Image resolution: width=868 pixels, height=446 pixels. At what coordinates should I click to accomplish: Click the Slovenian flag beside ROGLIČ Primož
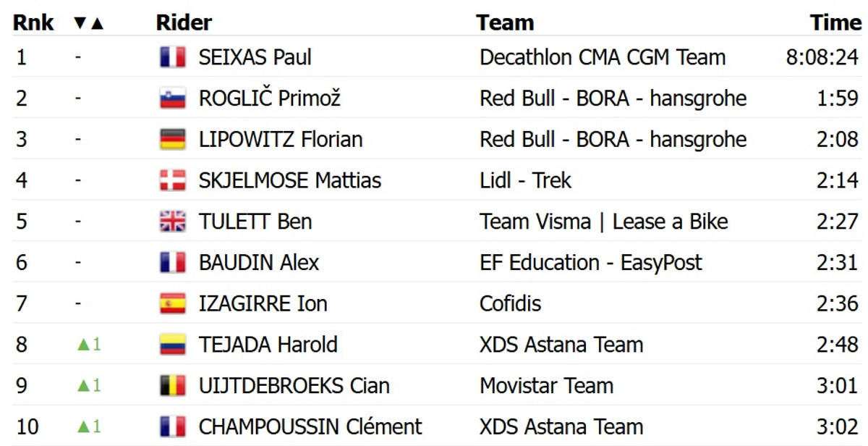(x=173, y=98)
